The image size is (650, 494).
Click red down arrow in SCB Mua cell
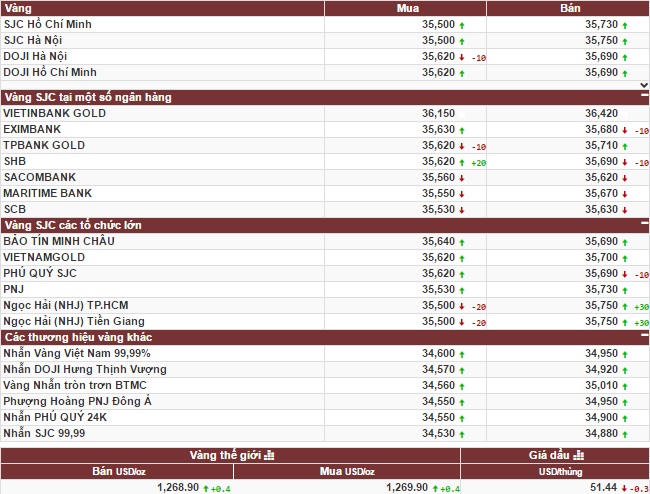click(x=462, y=209)
